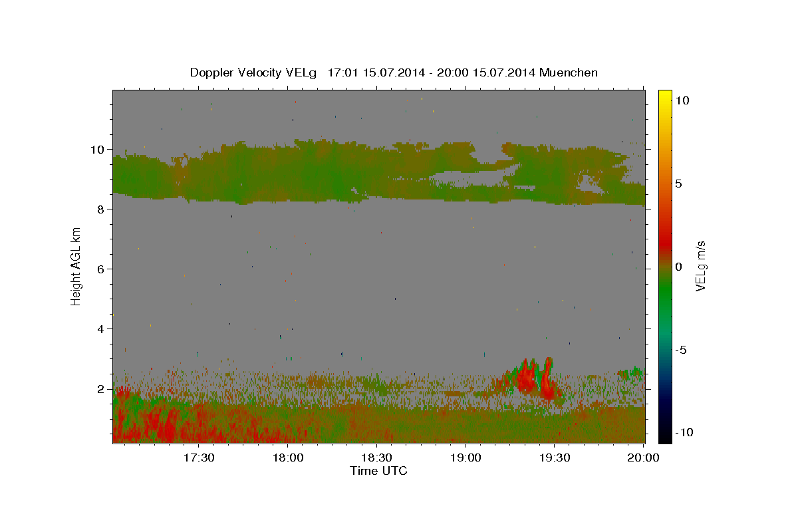Click the 17:30 time tick label
The height and width of the screenshot is (532, 798).
(x=199, y=458)
